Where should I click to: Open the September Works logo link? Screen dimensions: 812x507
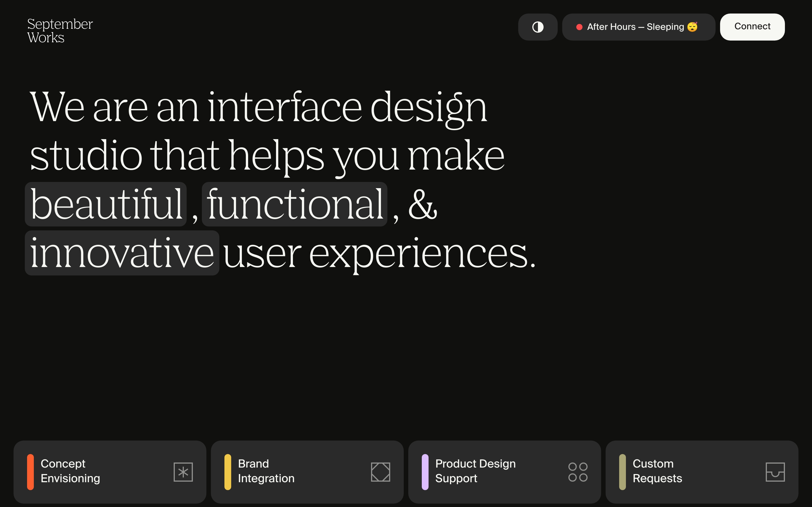click(60, 30)
